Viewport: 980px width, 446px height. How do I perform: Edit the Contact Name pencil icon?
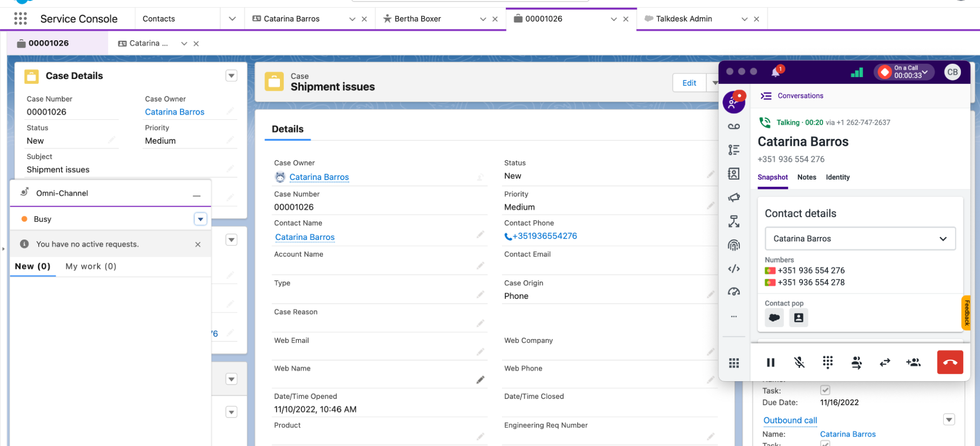click(480, 235)
